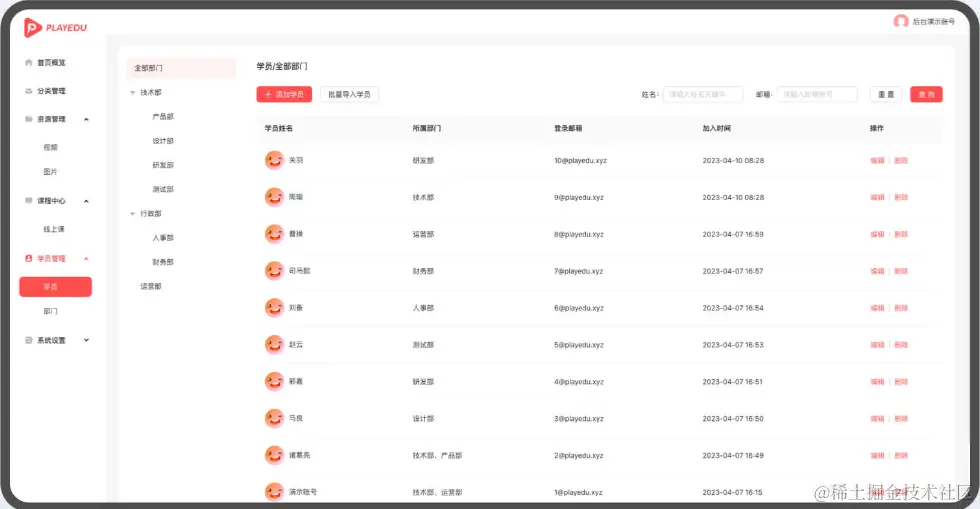Viewport: 980px width, 509px height.
Task: Click the folder icon beside 资源管理
Action: [29, 119]
